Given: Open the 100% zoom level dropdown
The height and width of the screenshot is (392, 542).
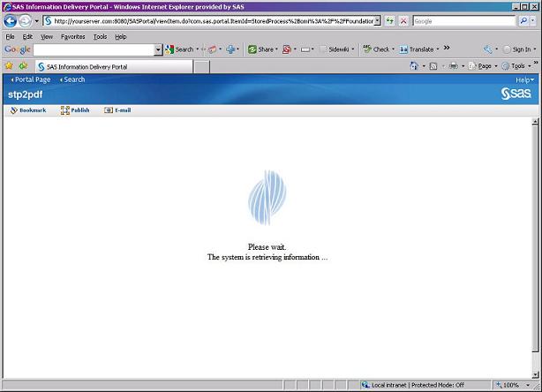Looking at the screenshot, I should click(x=528, y=385).
